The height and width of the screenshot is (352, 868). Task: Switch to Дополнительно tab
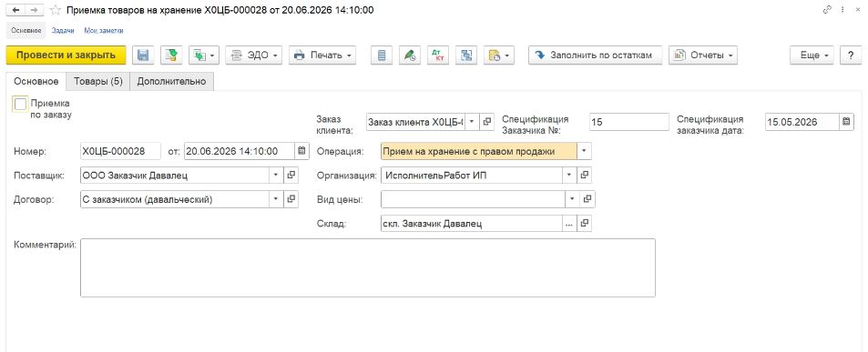pyautogui.click(x=171, y=81)
